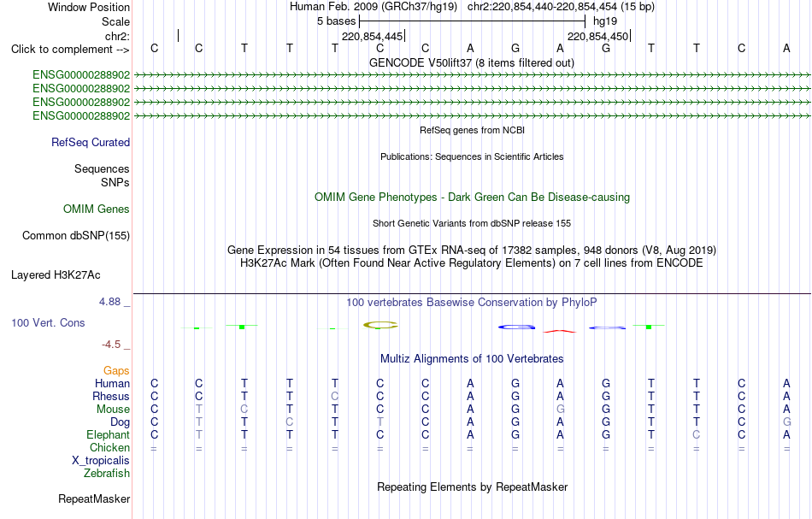
Task: Click the red PhyloP conservation glyph
Action: tap(560, 330)
